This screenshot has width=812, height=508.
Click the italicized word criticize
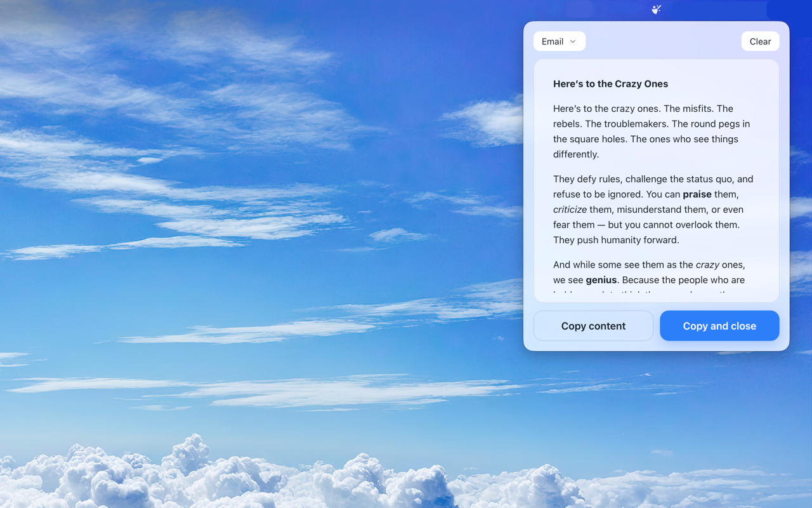pos(570,209)
